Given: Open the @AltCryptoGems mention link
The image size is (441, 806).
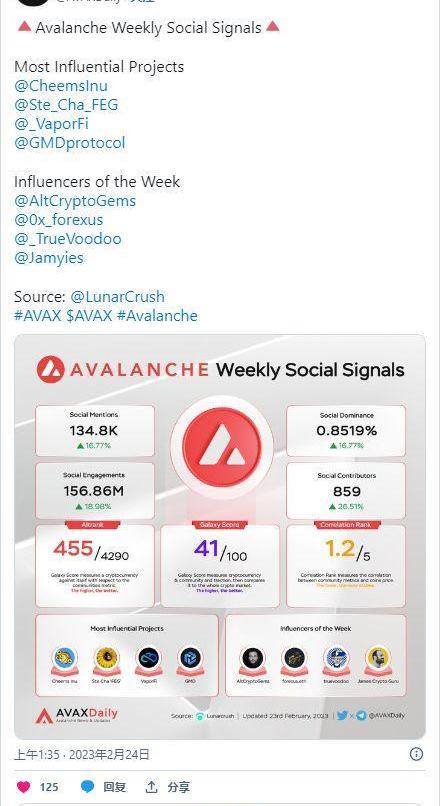Looking at the screenshot, I should coord(75,201).
